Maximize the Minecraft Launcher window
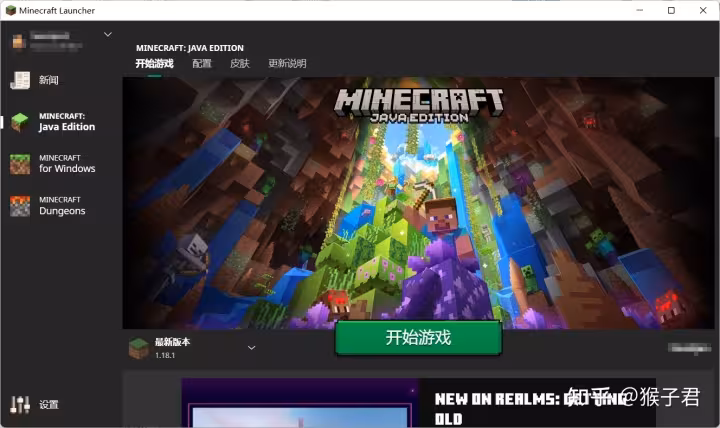Image resolution: width=720 pixels, height=428 pixels. pos(671,10)
